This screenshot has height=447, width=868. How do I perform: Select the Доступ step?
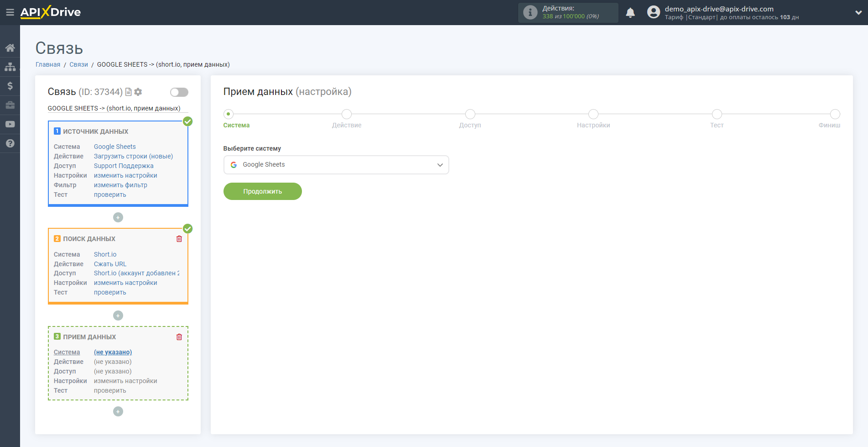pyautogui.click(x=470, y=114)
